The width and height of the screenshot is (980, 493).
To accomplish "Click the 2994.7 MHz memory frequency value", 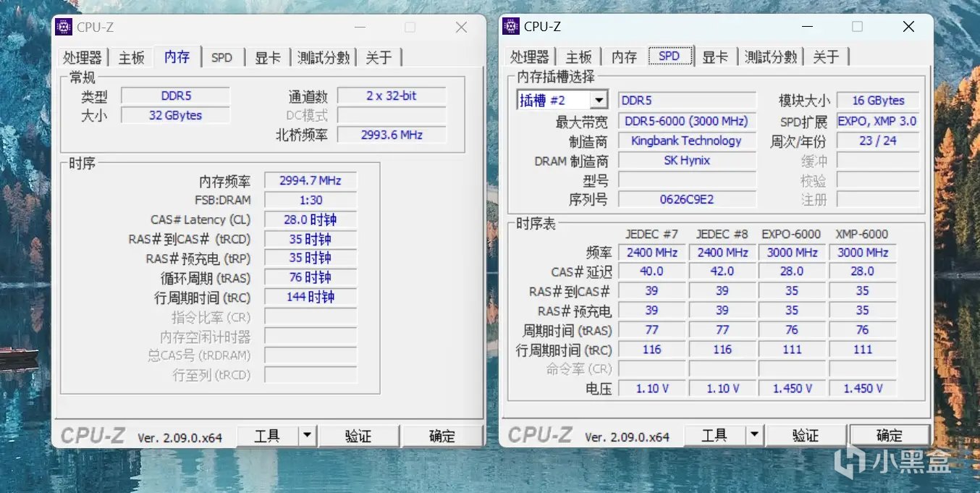I will pos(311,180).
